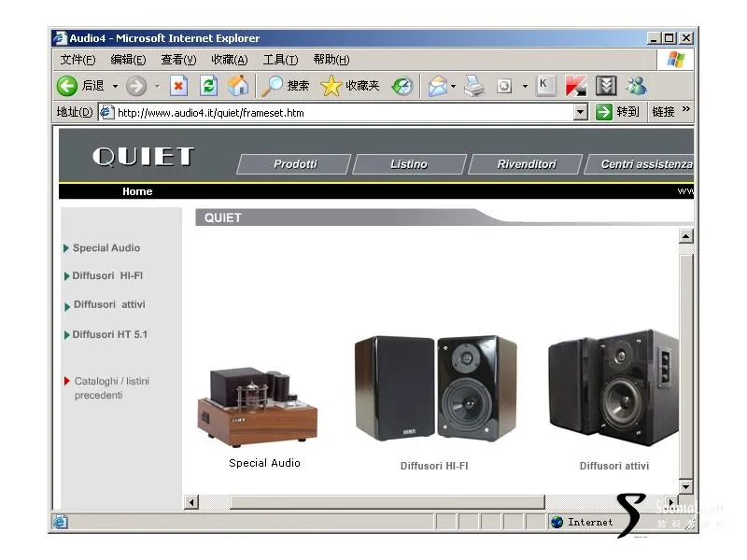Open the Listino tab
747x560 pixels.
click(409, 164)
